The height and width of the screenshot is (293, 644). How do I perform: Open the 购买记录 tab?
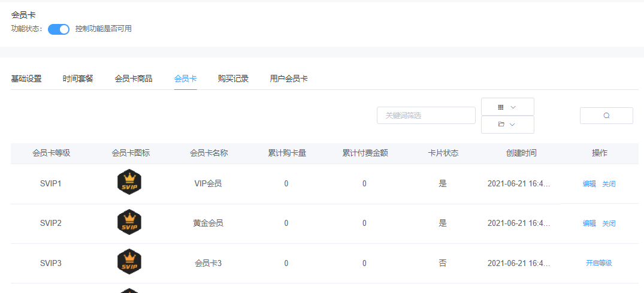pyautogui.click(x=233, y=78)
